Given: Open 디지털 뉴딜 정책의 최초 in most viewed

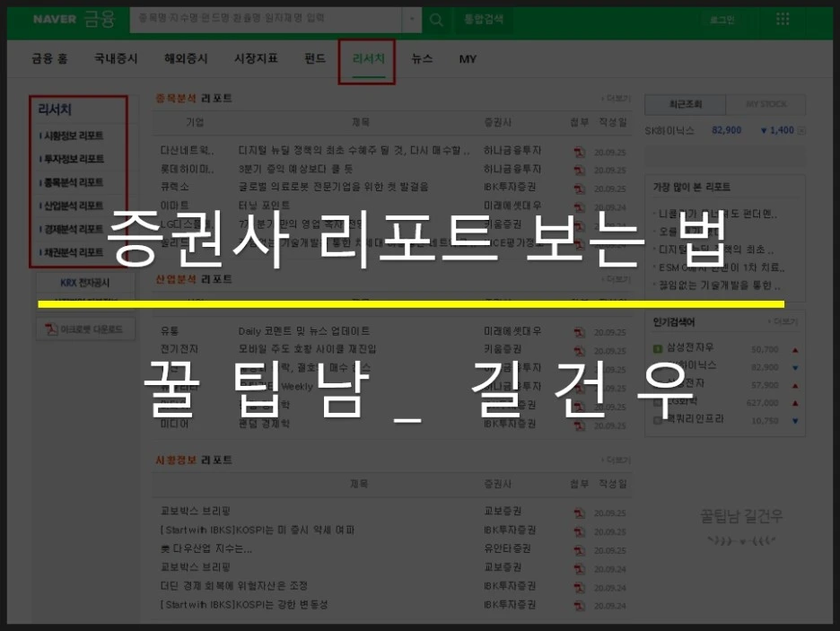Looking at the screenshot, I should click(x=716, y=250).
